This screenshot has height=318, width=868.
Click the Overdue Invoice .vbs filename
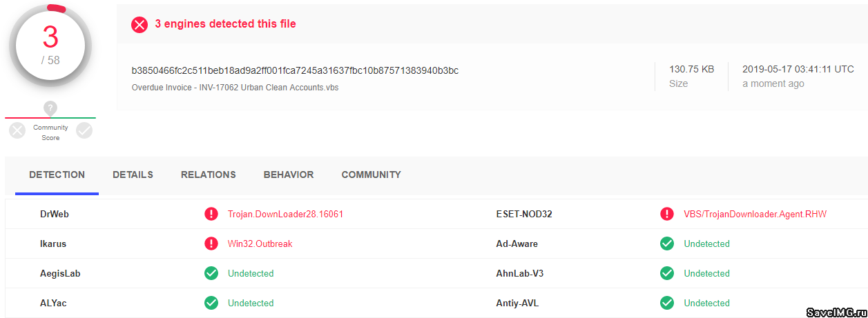[235, 88]
